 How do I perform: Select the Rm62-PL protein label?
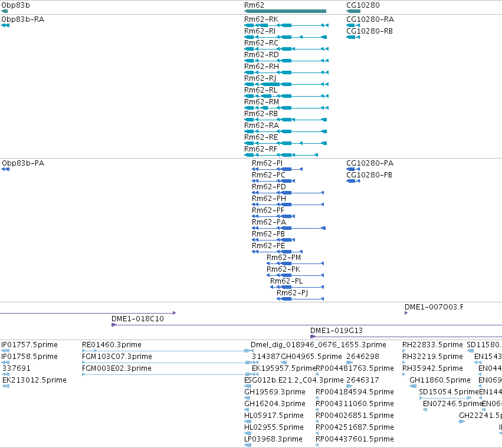coord(286,281)
